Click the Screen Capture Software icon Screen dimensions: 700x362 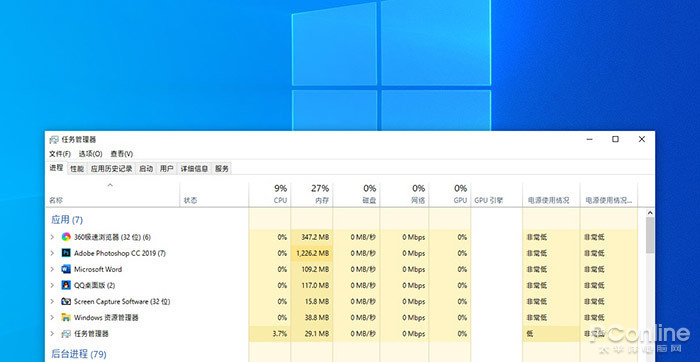66,301
